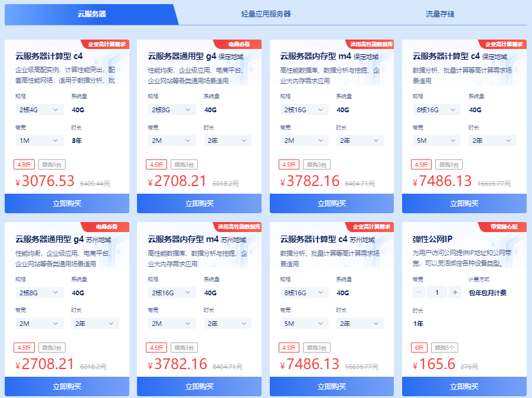Expand 2核16G spec dropdown in 苏州 m4 card

(172, 293)
